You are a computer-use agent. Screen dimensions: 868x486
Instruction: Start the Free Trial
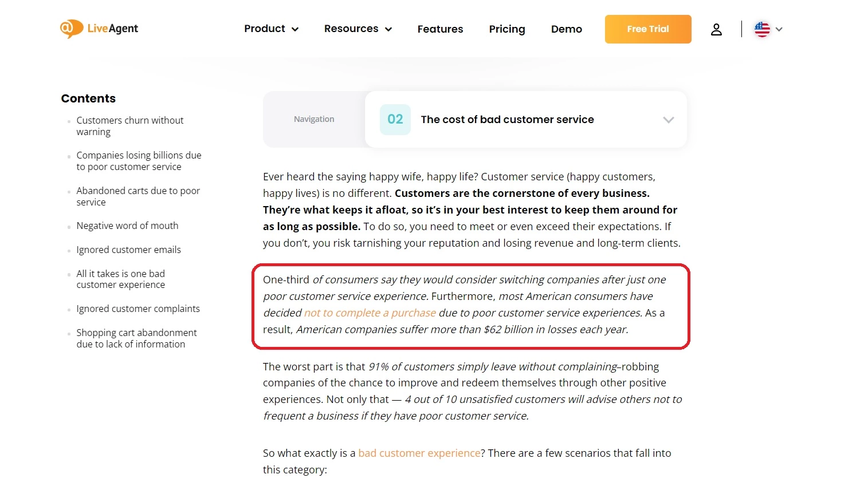click(x=648, y=29)
